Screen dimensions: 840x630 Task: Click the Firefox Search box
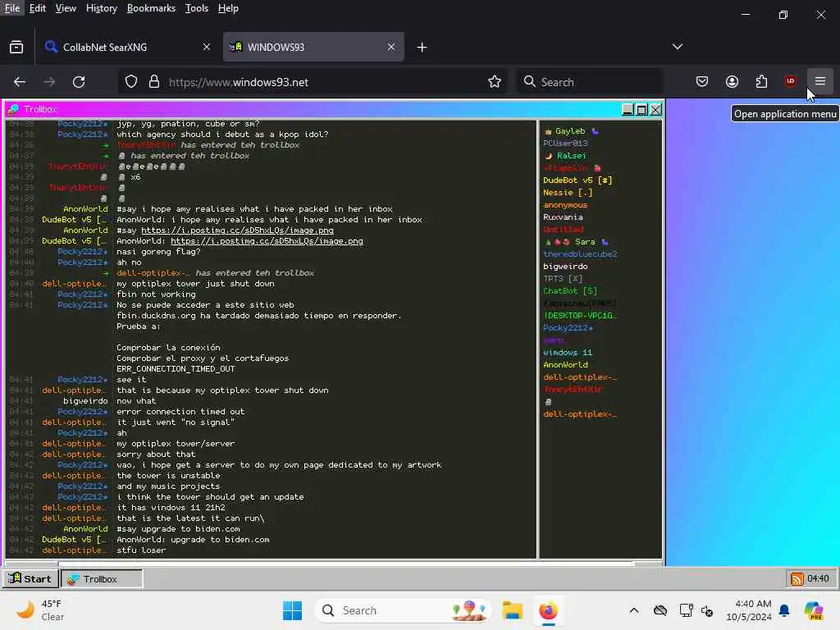click(x=589, y=82)
